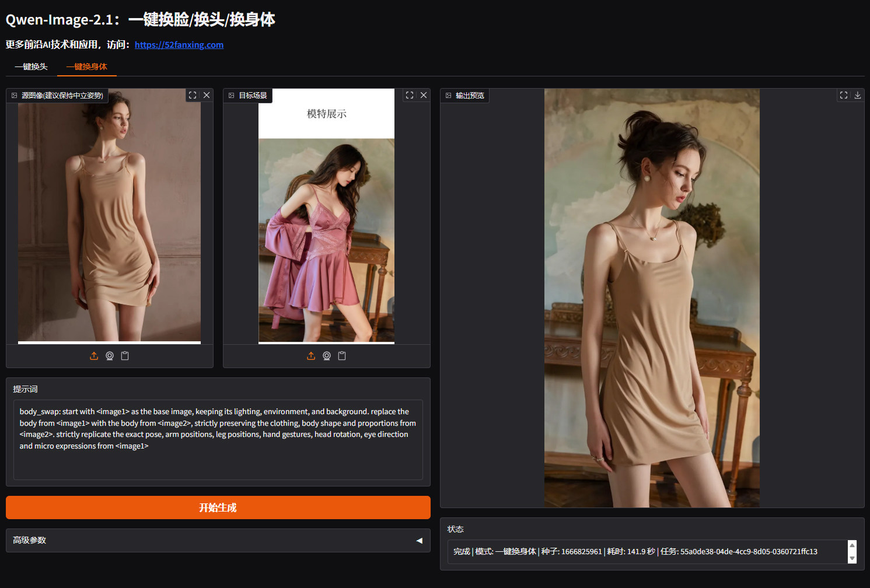This screenshot has width=870, height=588.
Task: Click the 提示词 label
Action: coord(25,389)
